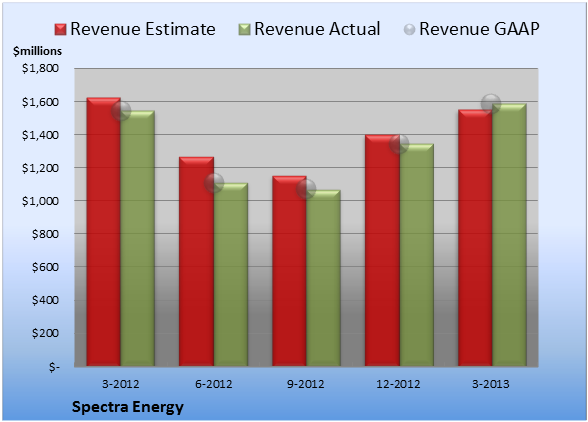The height and width of the screenshot is (422, 588).
Task: Select the Revenue Estimate legend label
Action: tap(143, 29)
